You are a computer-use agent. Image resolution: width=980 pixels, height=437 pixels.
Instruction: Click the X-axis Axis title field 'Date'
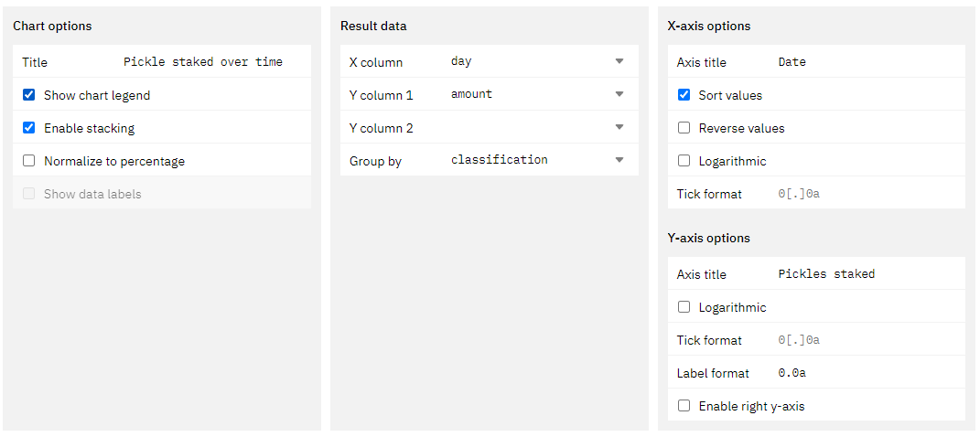[x=867, y=62]
